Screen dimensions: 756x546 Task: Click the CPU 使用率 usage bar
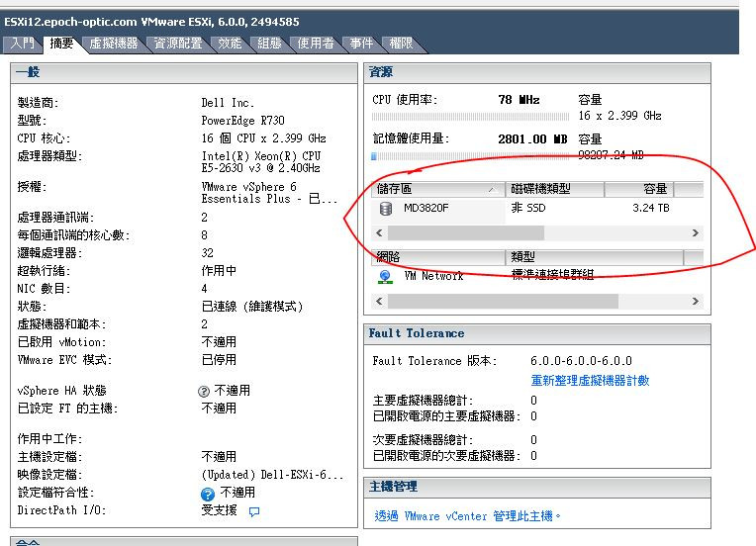pyautogui.click(x=470, y=117)
